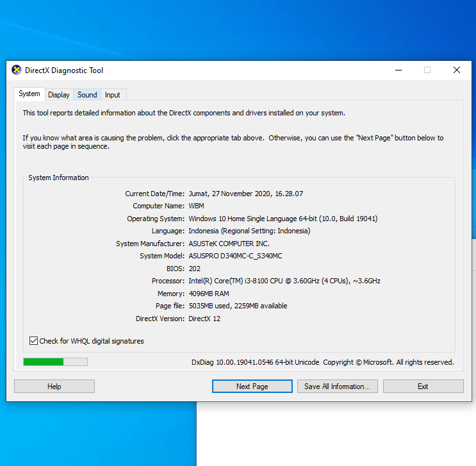Image resolution: width=476 pixels, height=466 pixels.
Task: Select the Input tab
Action: [113, 95]
